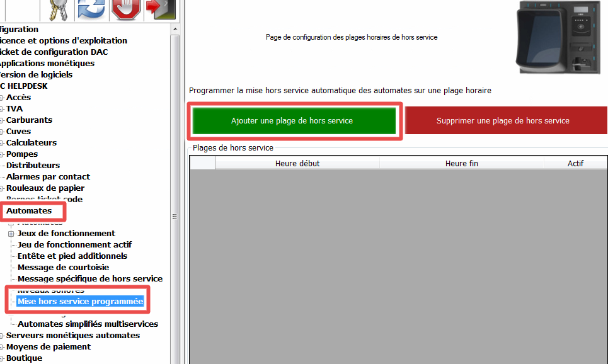Click 'Ajouter une plage de hors service'
Image resolution: width=608 pixels, height=364 pixels.
(292, 120)
